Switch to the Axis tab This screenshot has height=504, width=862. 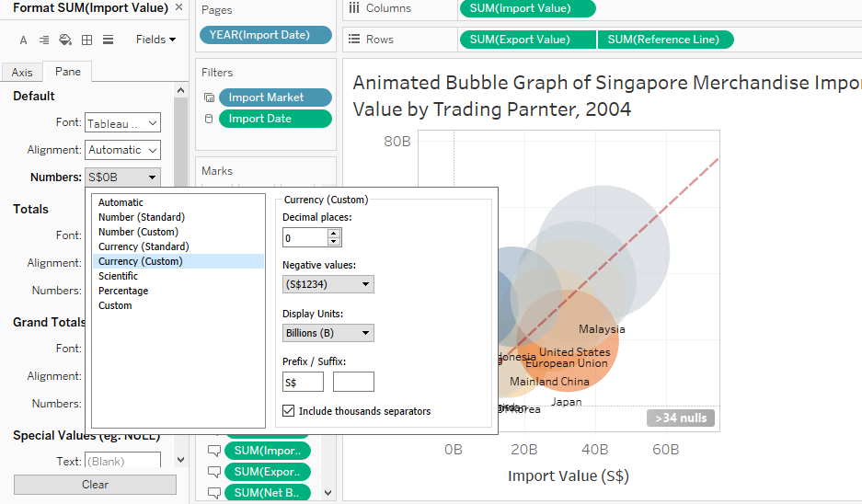pos(22,73)
